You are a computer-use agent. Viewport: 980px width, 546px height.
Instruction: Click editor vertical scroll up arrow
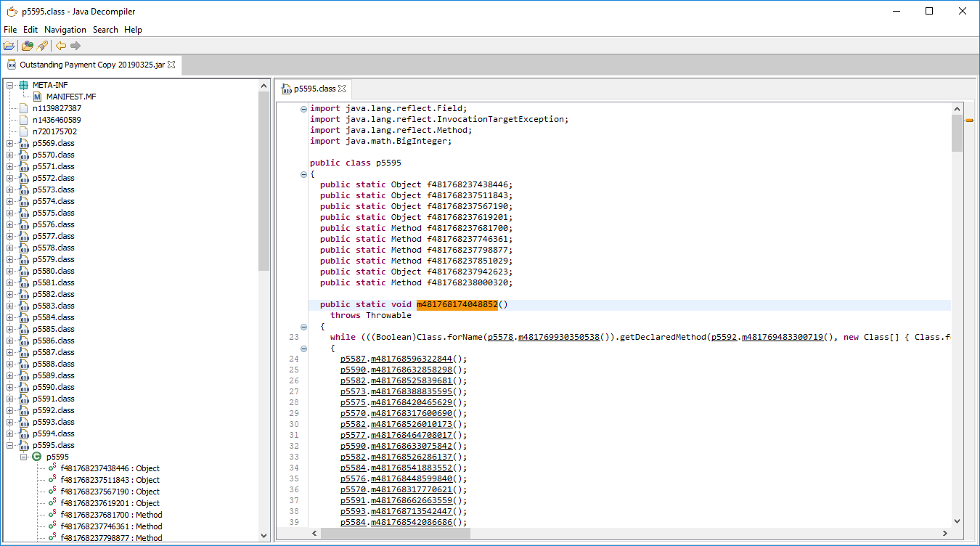click(956, 107)
